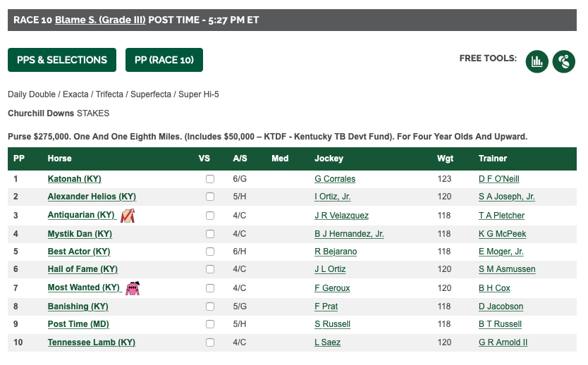
Task: Open the bar chart free tool icon
Action: (x=537, y=61)
